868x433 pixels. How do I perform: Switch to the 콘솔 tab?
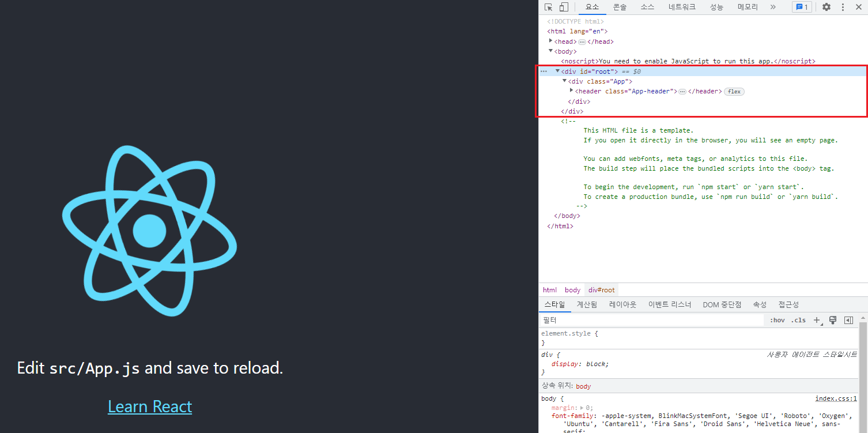(620, 7)
